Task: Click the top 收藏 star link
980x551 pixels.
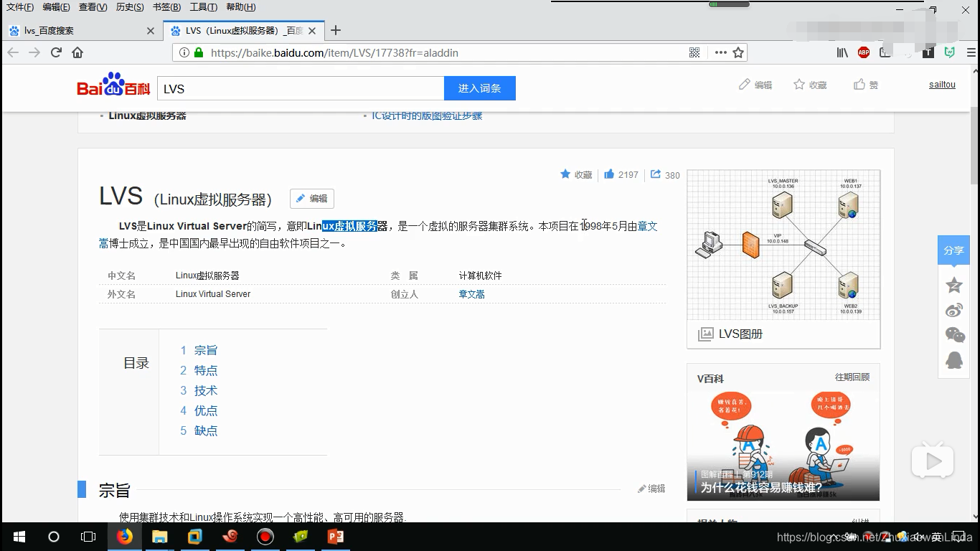Action: click(x=810, y=85)
